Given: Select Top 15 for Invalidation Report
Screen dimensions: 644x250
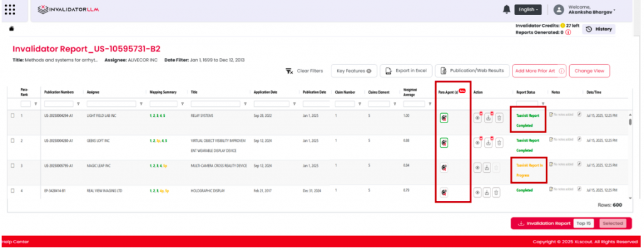Looking at the screenshot, I should coord(583,224).
